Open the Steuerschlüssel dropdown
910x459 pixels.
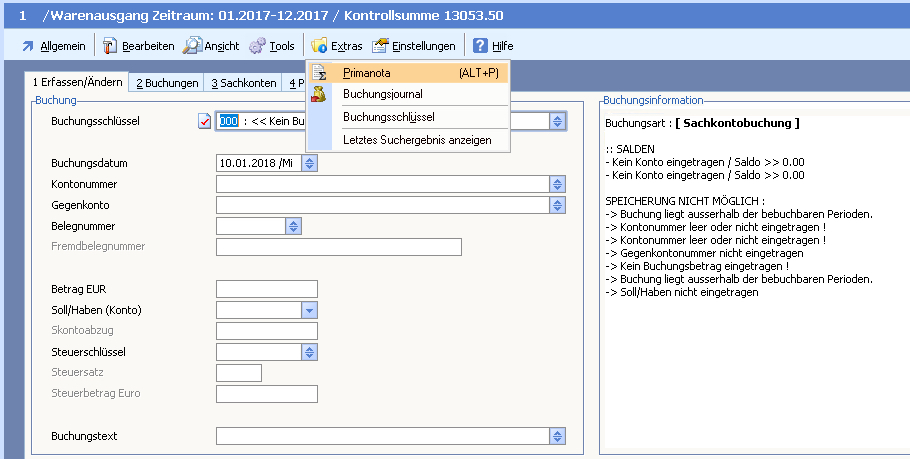(x=309, y=352)
